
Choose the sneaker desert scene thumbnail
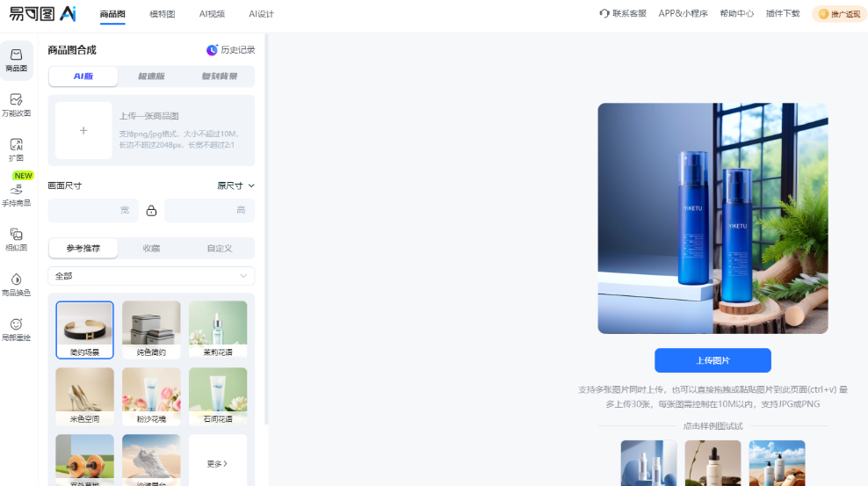coord(151,460)
